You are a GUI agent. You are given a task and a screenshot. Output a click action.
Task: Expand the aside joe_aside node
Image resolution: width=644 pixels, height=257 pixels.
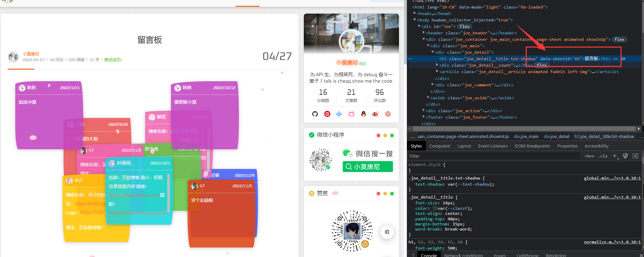pyautogui.click(x=428, y=98)
